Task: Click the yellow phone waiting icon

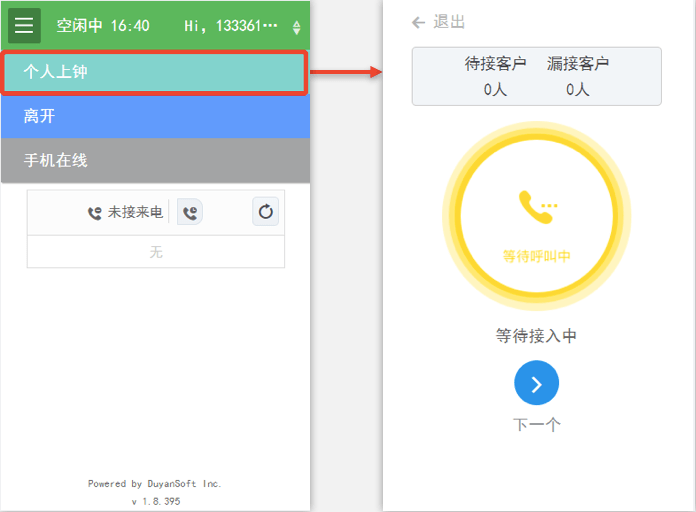Action: point(538,207)
